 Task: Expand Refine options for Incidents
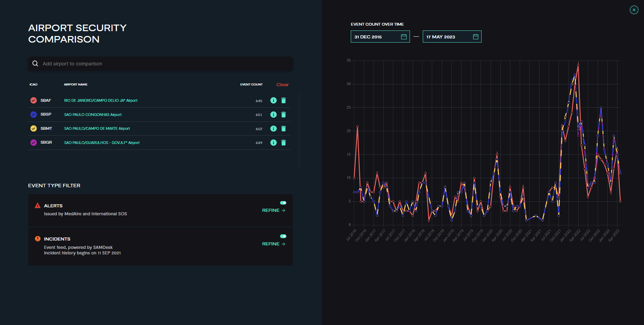click(x=274, y=244)
